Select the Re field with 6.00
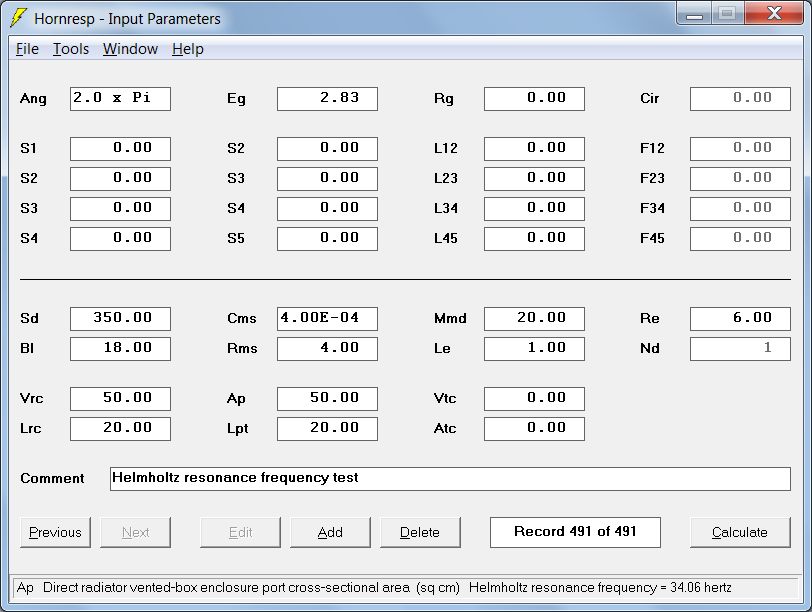 pyautogui.click(x=741, y=319)
